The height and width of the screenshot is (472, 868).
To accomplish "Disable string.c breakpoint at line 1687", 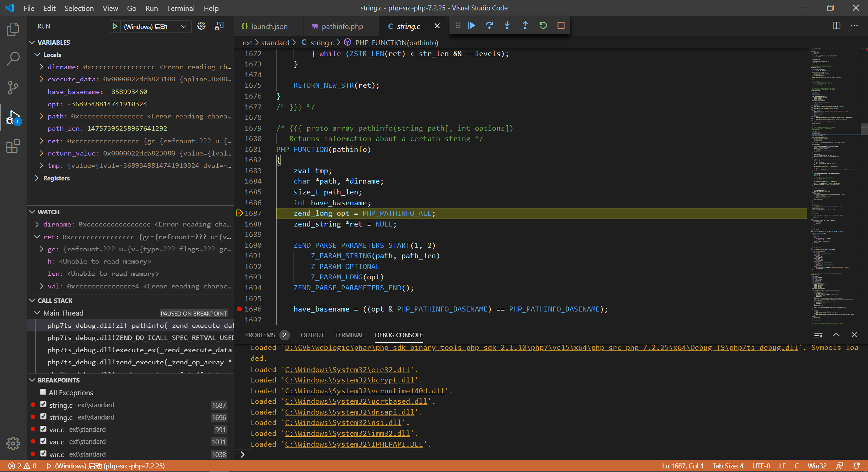I will (43, 404).
